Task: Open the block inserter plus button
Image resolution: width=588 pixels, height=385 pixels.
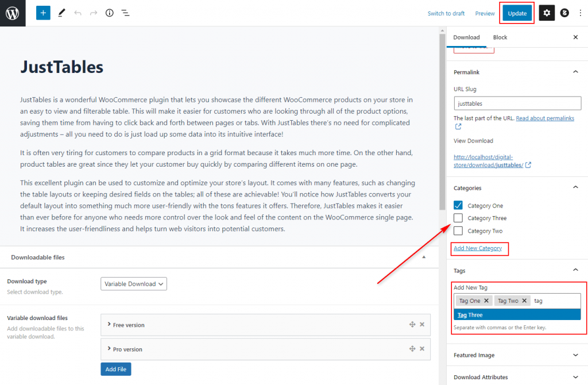Action: pos(43,13)
